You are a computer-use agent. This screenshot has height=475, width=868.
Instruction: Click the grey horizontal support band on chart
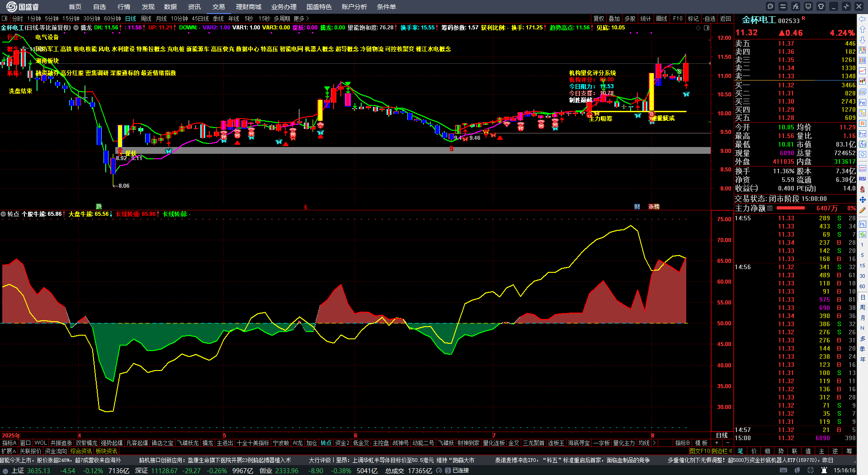pos(413,150)
